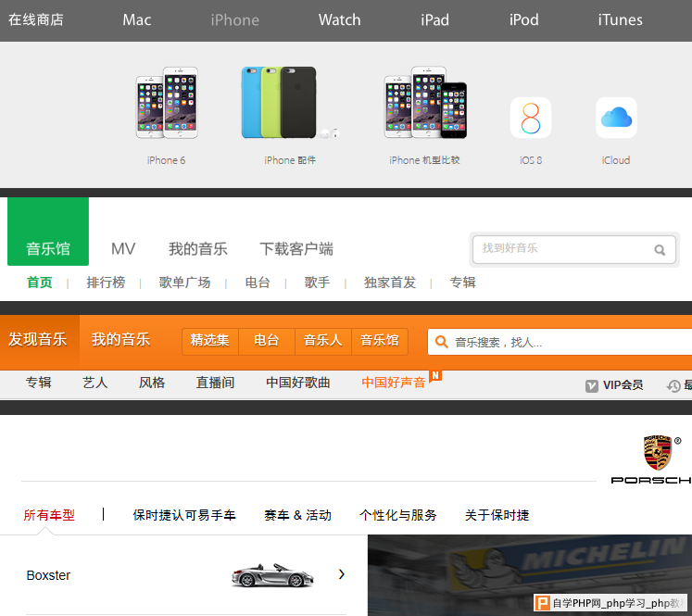Open the iCloud cloud icon
Image resolution: width=692 pixels, height=616 pixels.
click(x=616, y=118)
